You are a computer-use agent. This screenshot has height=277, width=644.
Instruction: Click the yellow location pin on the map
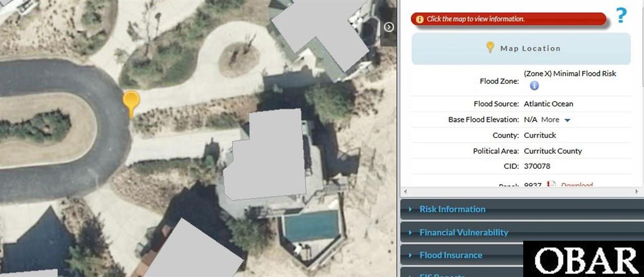click(x=131, y=104)
